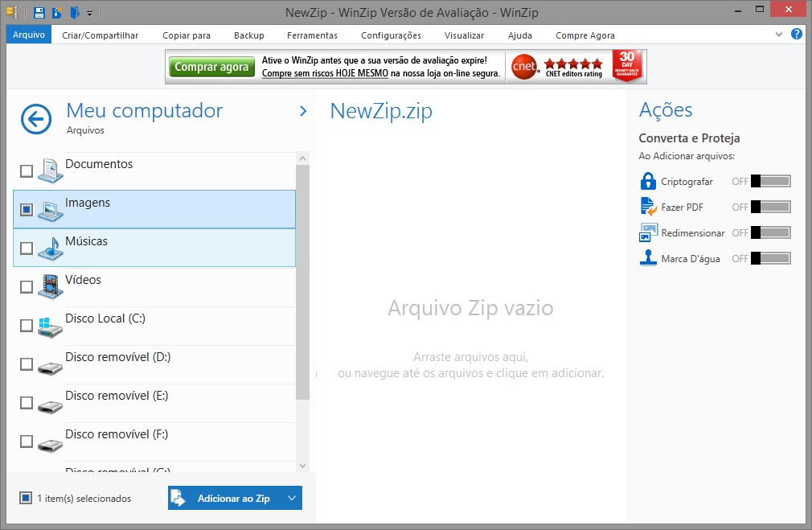This screenshot has width=812, height=530.
Task: Click the file list scroll-down arrow
Action: click(x=303, y=466)
